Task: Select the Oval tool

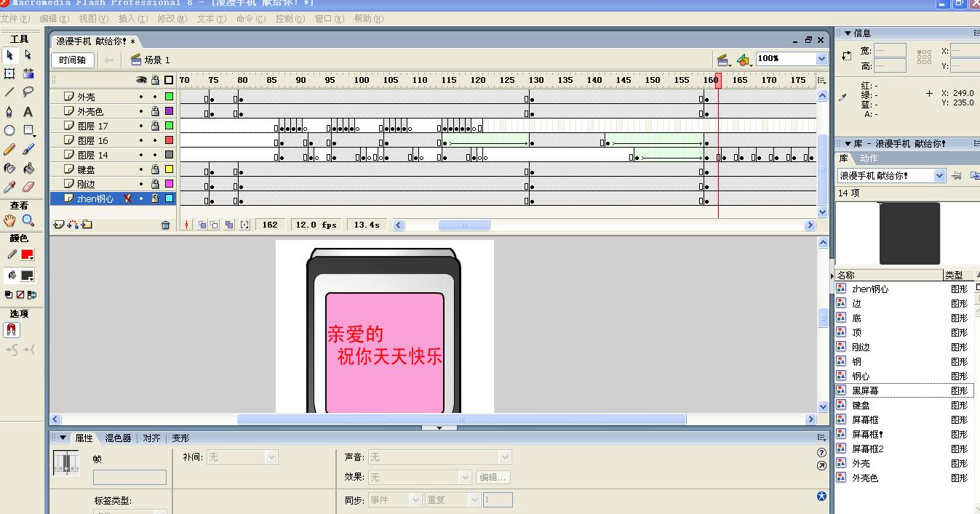Action: pyautogui.click(x=9, y=130)
